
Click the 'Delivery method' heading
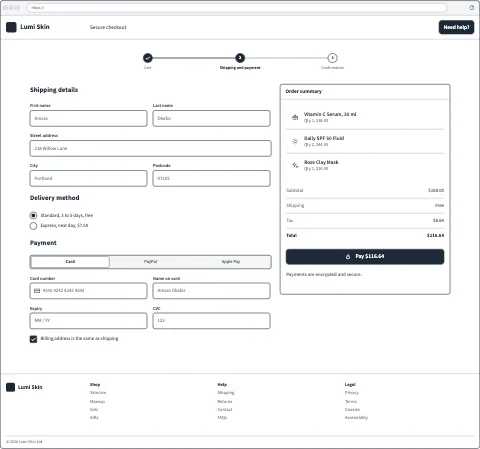pyautogui.click(x=55, y=198)
